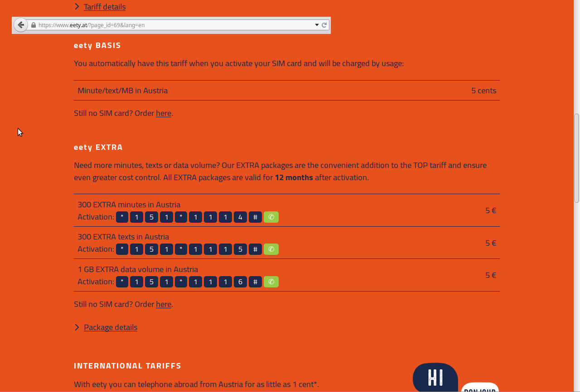Expand the Tariff details section
Image resolution: width=580 pixels, height=392 pixels.
(x=105, y=7)
